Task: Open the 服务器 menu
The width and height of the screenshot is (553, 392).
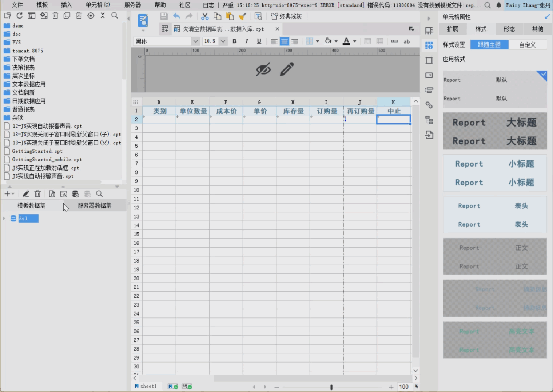Action: [133, 5]
